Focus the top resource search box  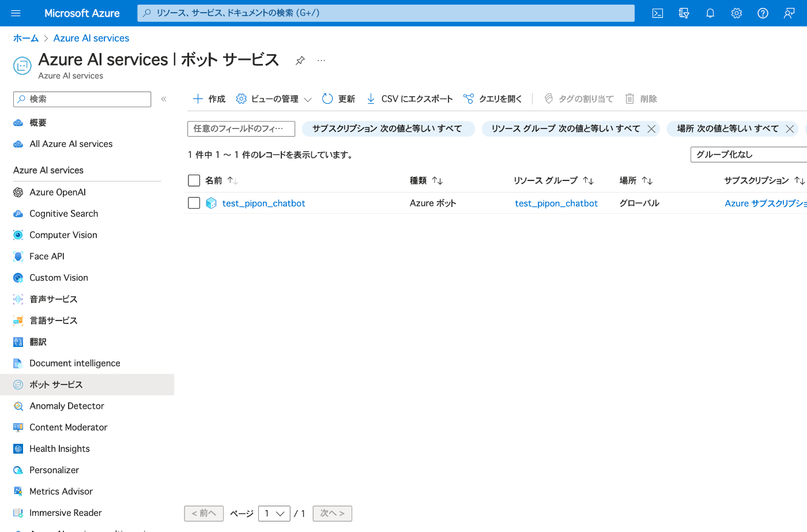[x=386, y=13]
